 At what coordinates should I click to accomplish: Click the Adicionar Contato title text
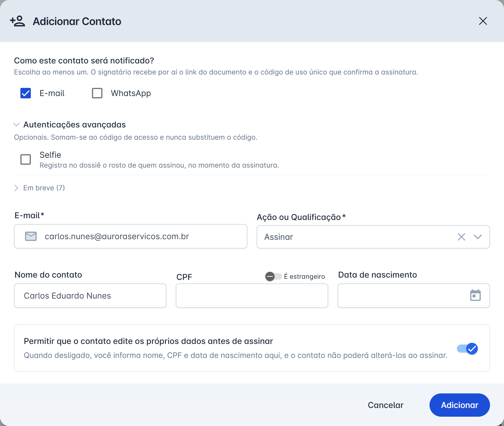tap(77, 21)
